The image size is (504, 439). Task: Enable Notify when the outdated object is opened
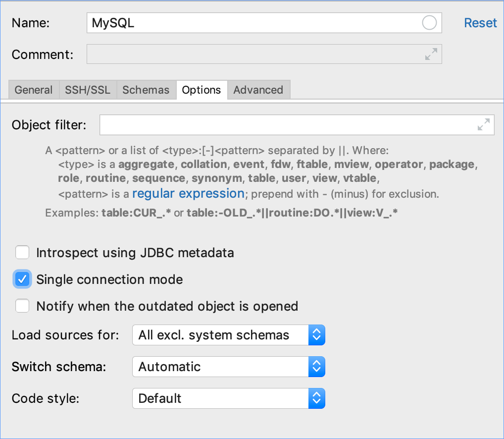click(x=22, y=306)
